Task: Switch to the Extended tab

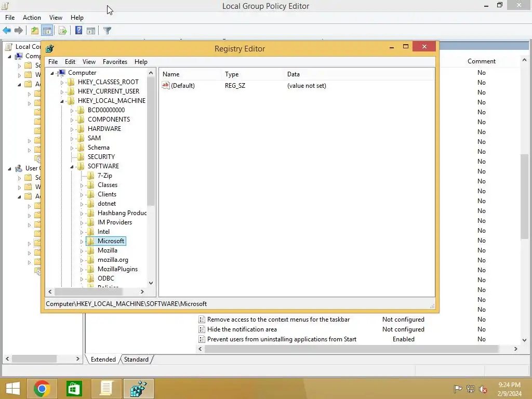Action: 103,360
